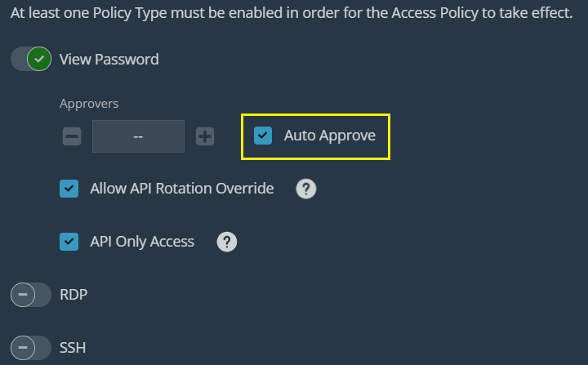Uncheck the API Only Access checkbox
The image size is (588, 365).
[69, 242]
